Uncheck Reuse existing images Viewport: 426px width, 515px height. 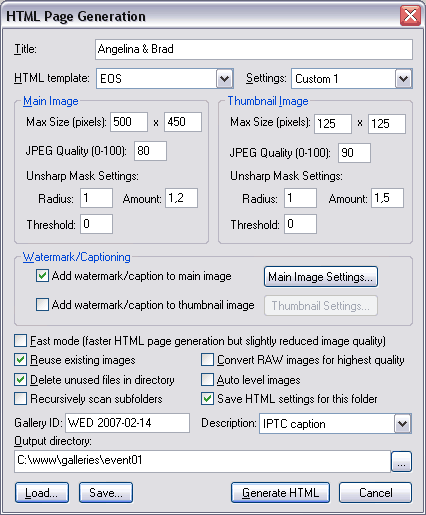tap(21, 360)
